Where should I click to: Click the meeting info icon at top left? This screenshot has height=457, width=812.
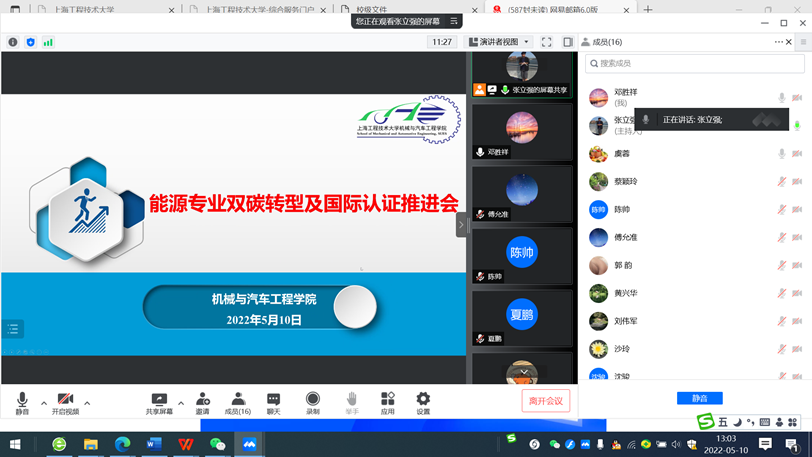point(13,42)
